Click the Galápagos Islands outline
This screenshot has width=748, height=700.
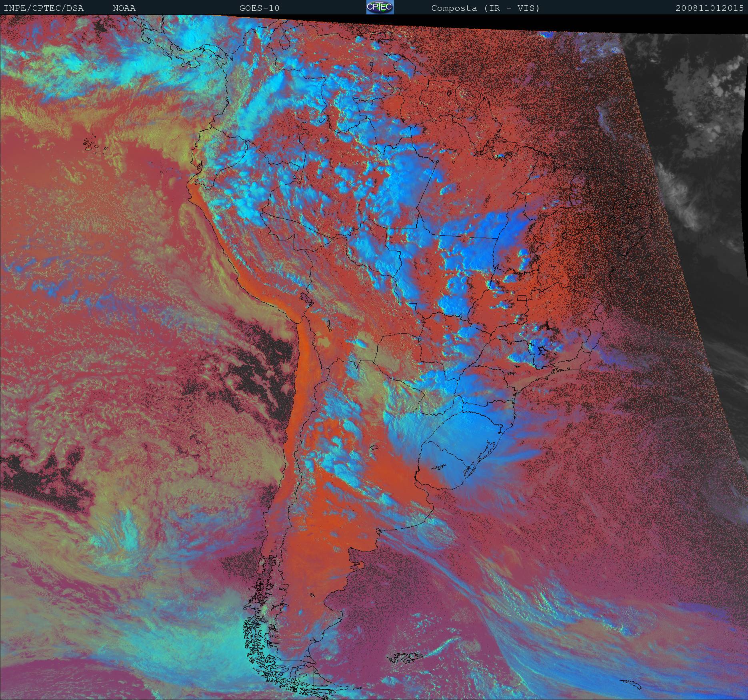pos(91,145)
